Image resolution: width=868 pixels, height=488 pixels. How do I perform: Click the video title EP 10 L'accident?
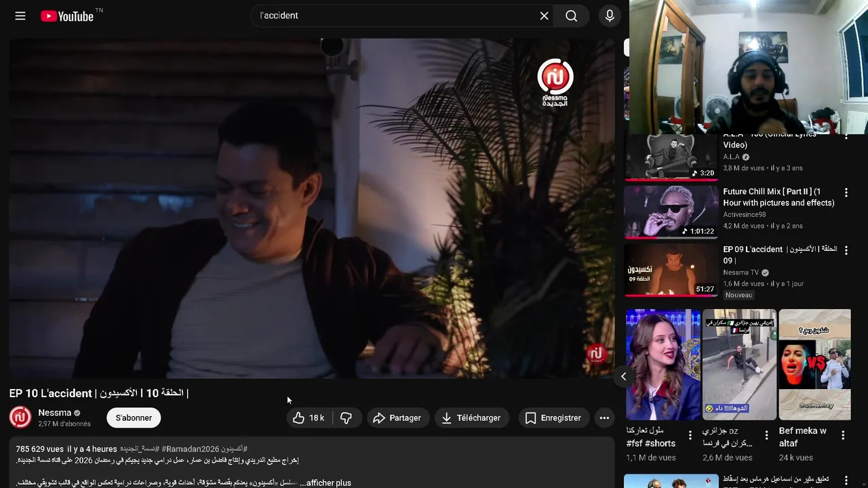coord(98,393)
